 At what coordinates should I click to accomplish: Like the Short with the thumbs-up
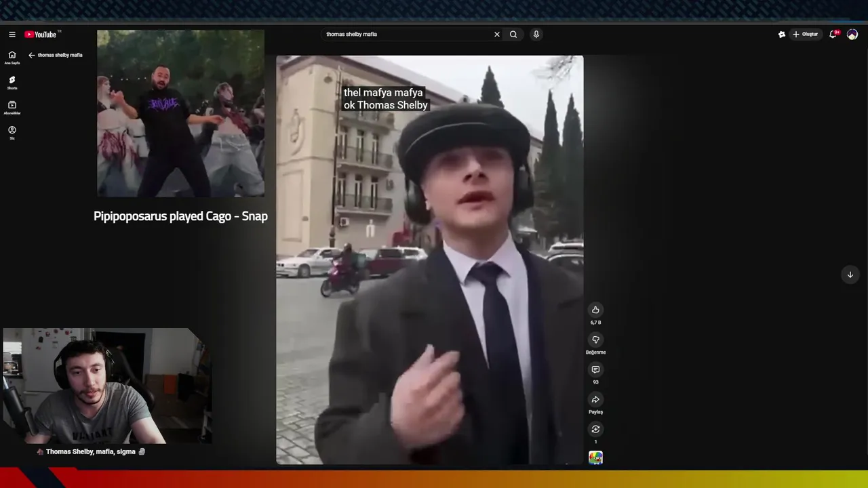(x=595, y=310)
